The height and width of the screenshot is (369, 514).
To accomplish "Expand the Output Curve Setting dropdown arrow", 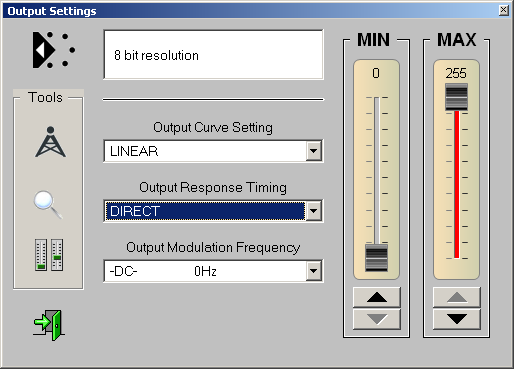I will coord(313,151).
